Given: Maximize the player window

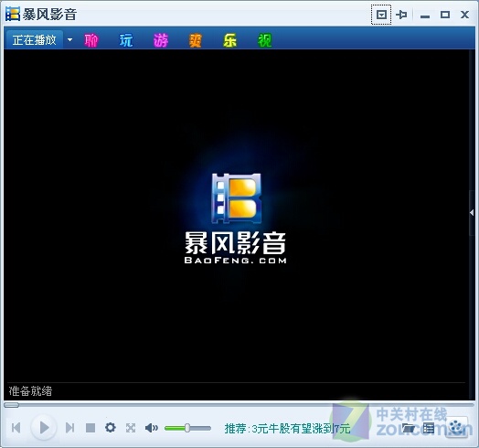Looking at the screenshot, I should [445, 15].
